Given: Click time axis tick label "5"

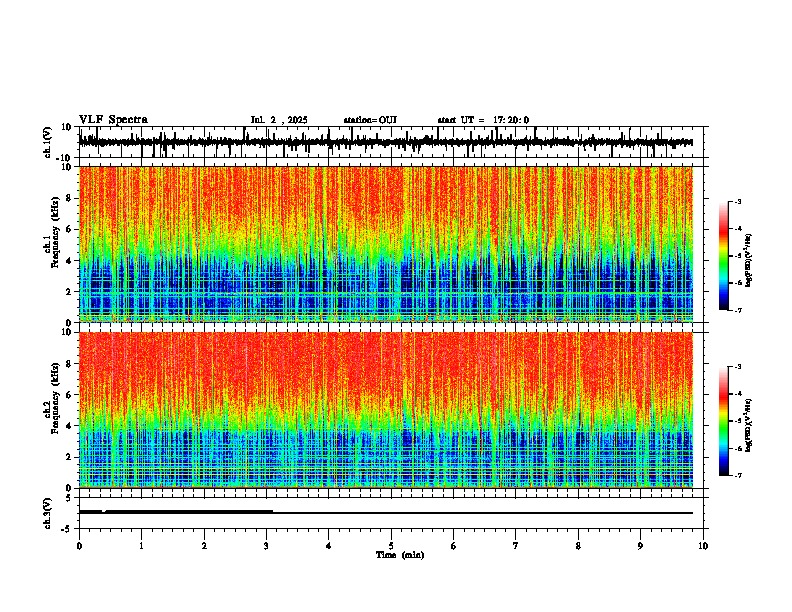Looking at the screenshot, I should pyautogui.click(x=391, y=546).
